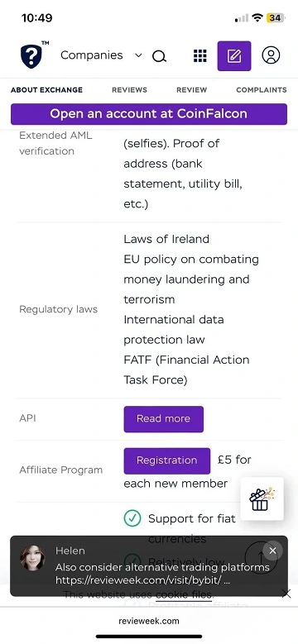Dismiss Helen's chat notification

(x=272, y=551)
